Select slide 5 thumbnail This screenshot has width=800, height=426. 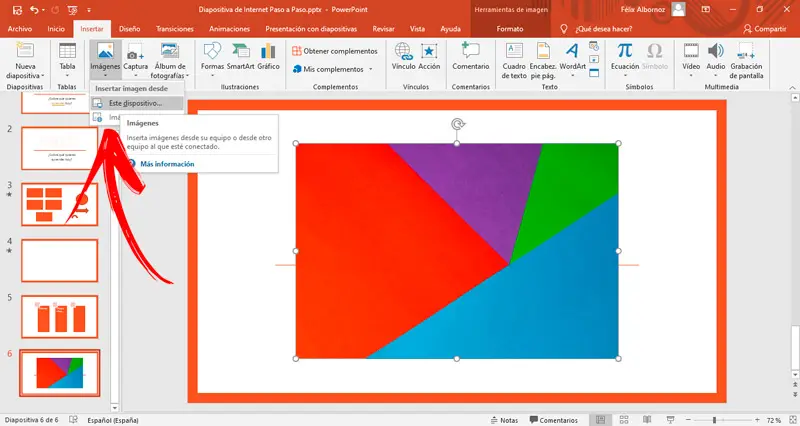[59, 316]
